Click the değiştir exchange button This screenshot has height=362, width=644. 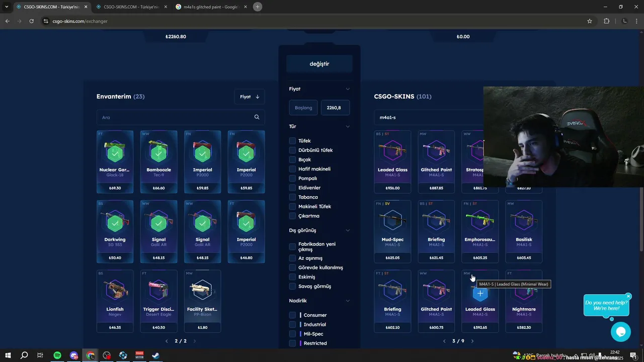(x=319, y=64)
